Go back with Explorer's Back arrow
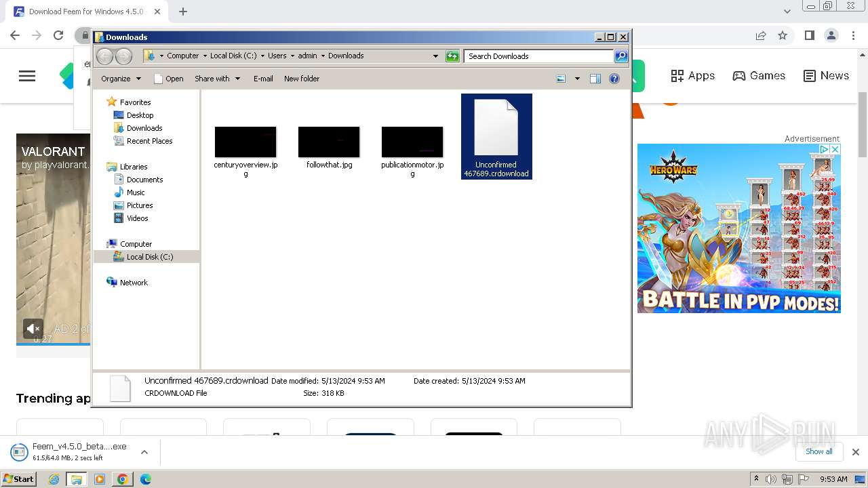Viewport: 868px width, 488px height. (x=104, y=56)
